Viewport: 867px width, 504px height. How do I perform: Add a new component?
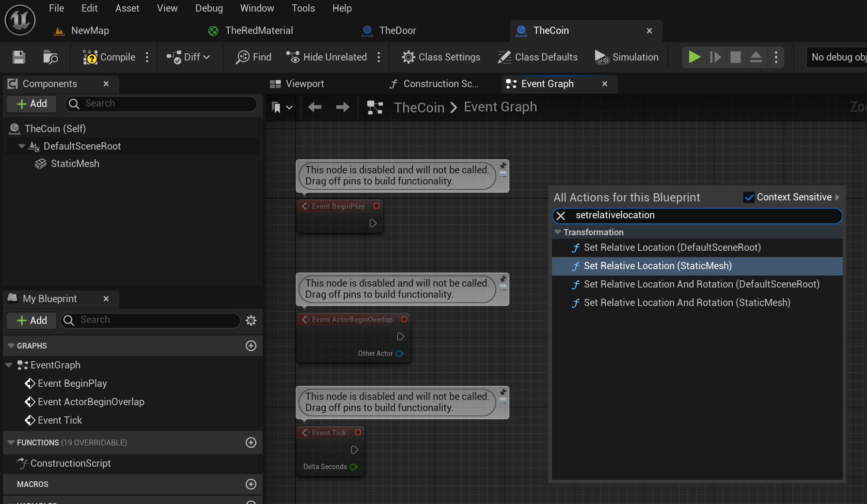coord(32,104)
